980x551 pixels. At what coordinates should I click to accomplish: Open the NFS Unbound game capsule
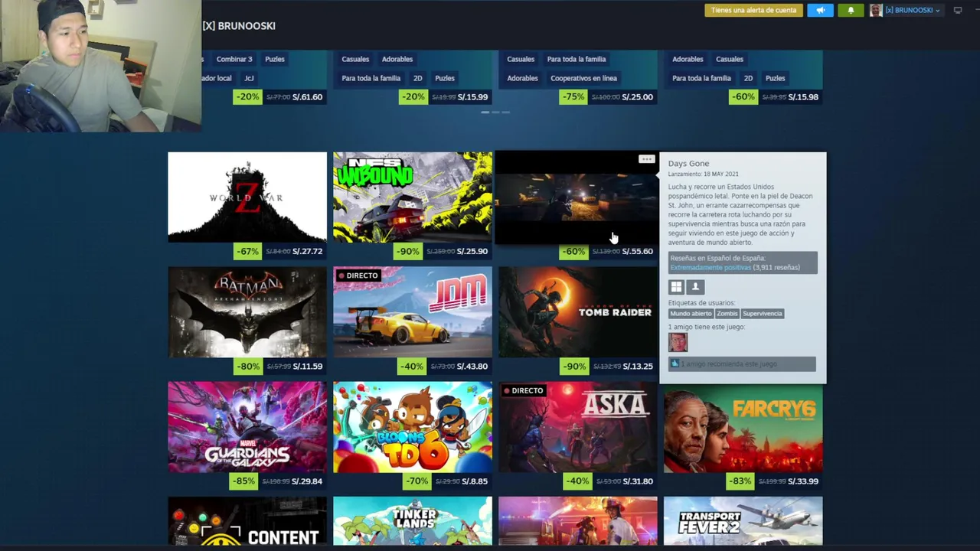[413, 197]
